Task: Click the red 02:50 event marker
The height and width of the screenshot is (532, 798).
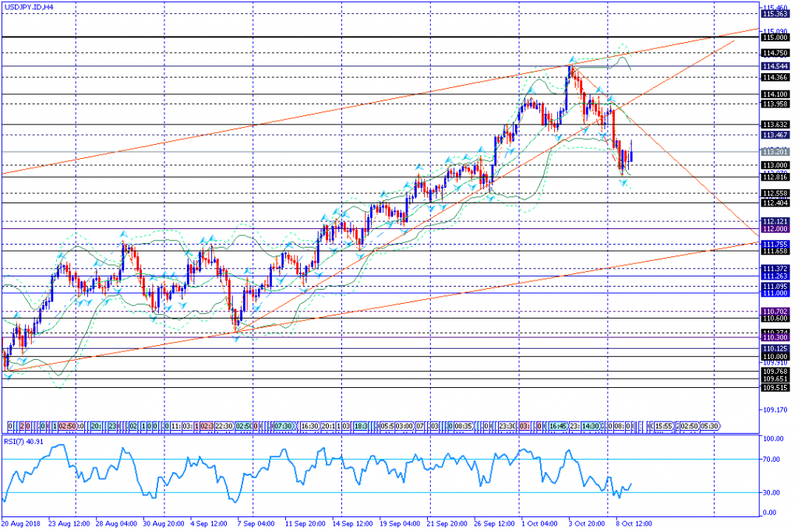Action: pos(67,426)
